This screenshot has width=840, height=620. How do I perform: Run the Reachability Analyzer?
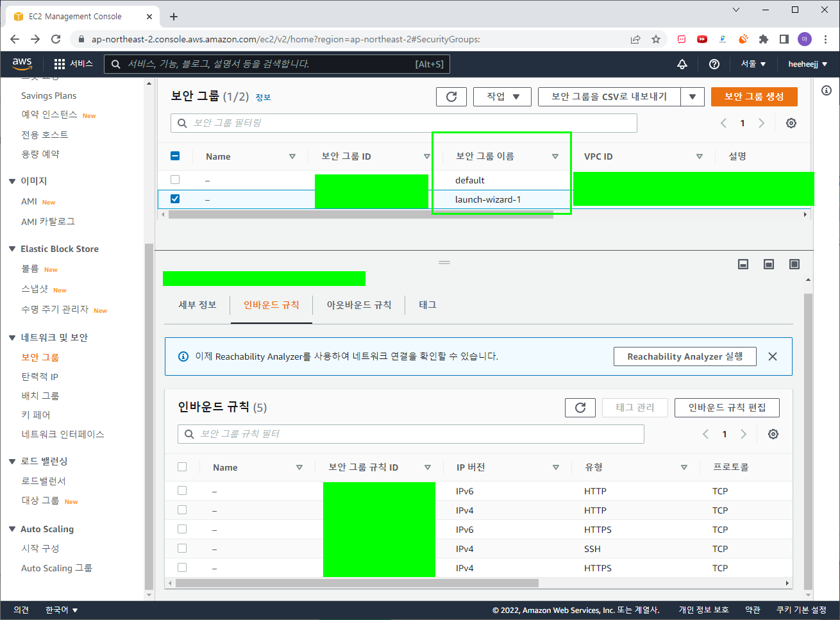coord(685,356)
